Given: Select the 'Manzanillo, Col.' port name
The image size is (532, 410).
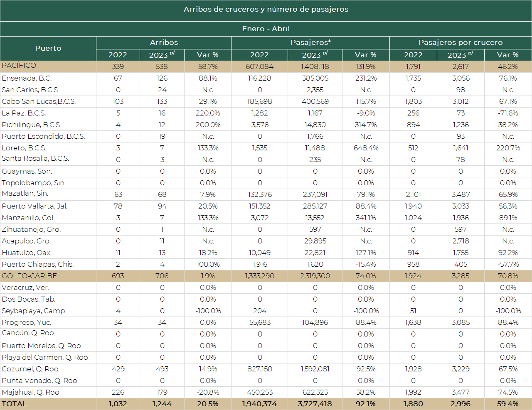Looking at the screenshot, I should pos(28,218).
